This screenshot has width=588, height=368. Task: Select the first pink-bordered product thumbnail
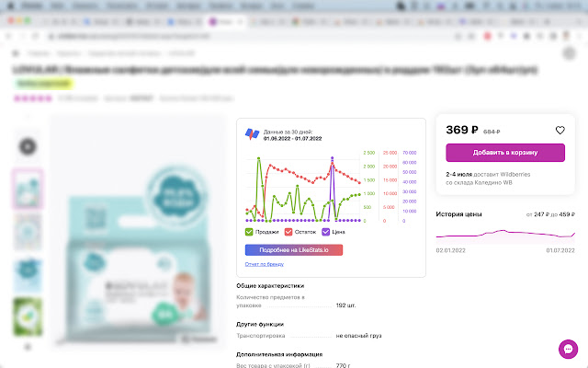coord(28,189)
